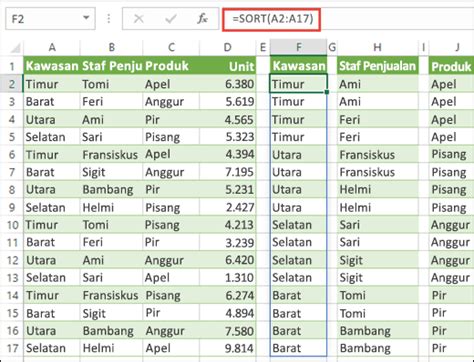Click the Name Box showing F2
Screen dimensions: 474x362
[50, 19]
